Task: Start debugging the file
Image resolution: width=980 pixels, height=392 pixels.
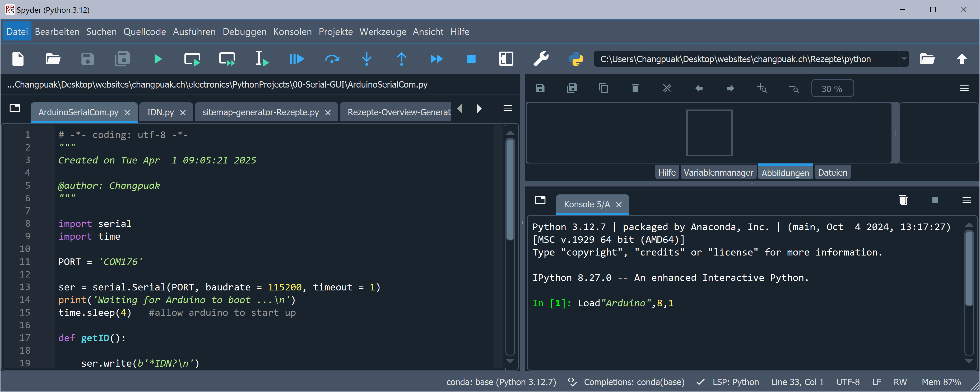Action: (x=297, y=59)
